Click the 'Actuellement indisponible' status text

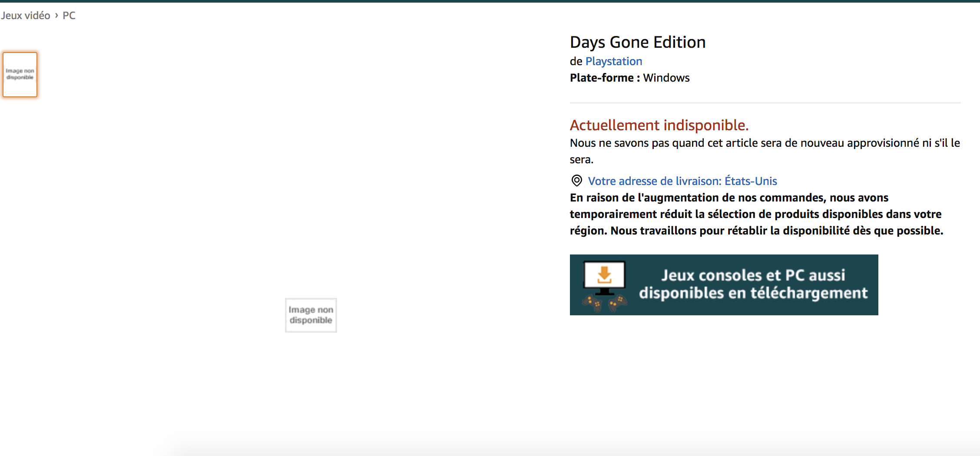tap(659, 125)
